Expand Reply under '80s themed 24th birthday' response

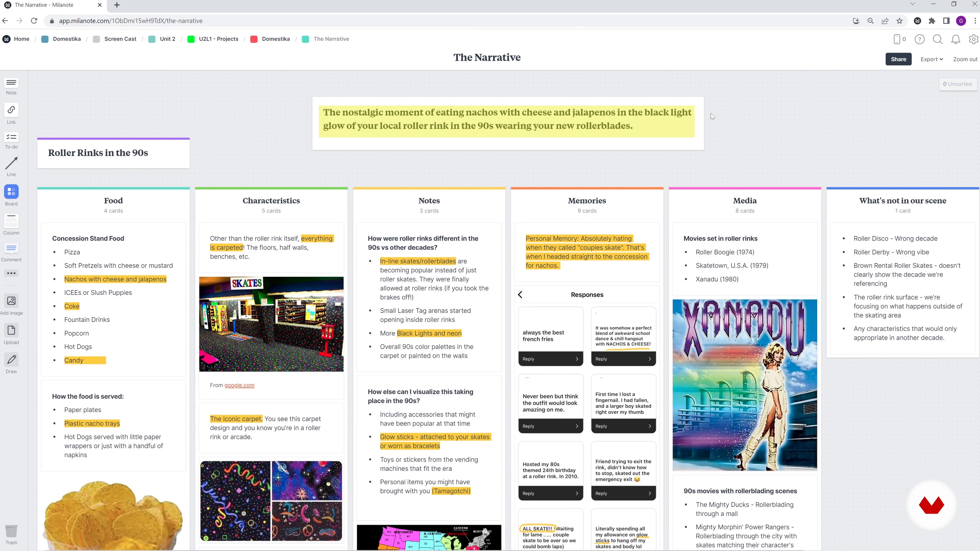pos(550,494)
